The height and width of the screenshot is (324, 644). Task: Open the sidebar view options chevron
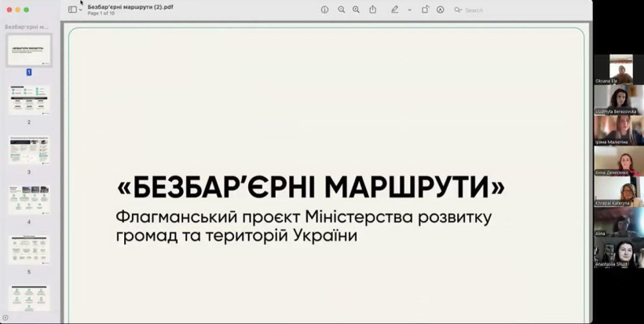80,10
